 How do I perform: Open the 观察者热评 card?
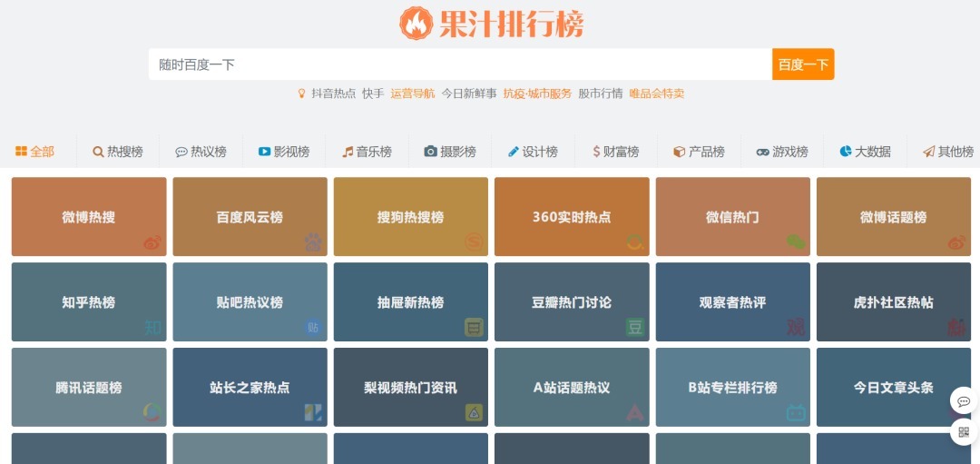coord(733,302)
